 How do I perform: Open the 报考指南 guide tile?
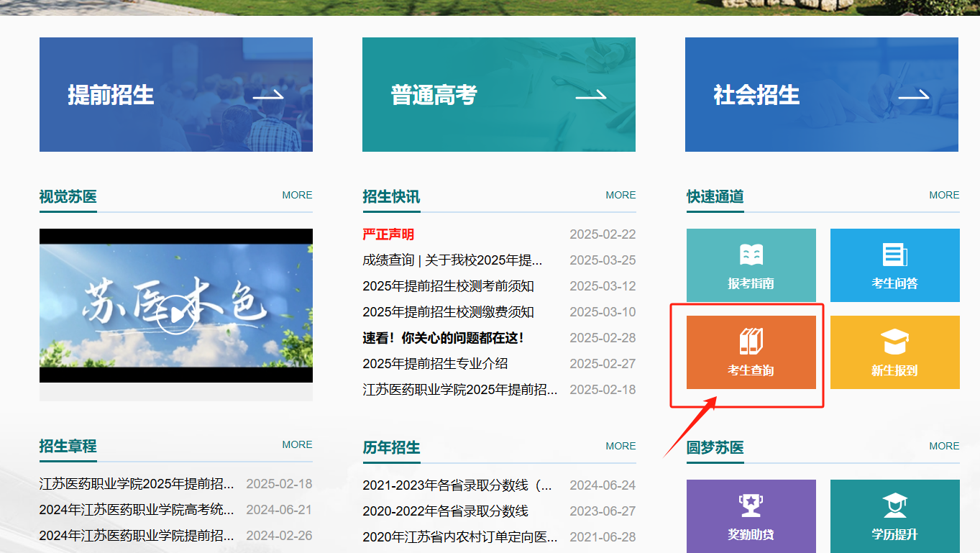tap(751, 265)
